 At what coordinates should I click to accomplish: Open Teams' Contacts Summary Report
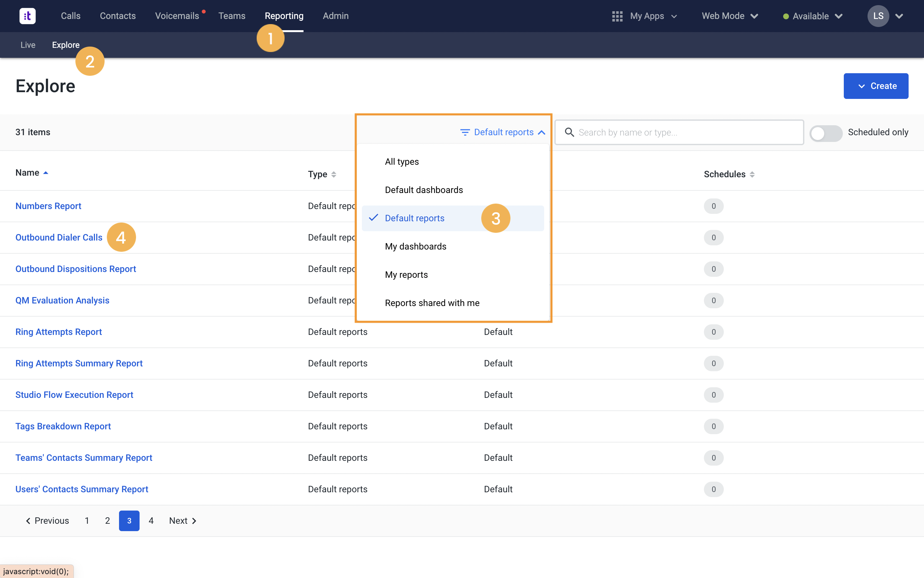84,458
